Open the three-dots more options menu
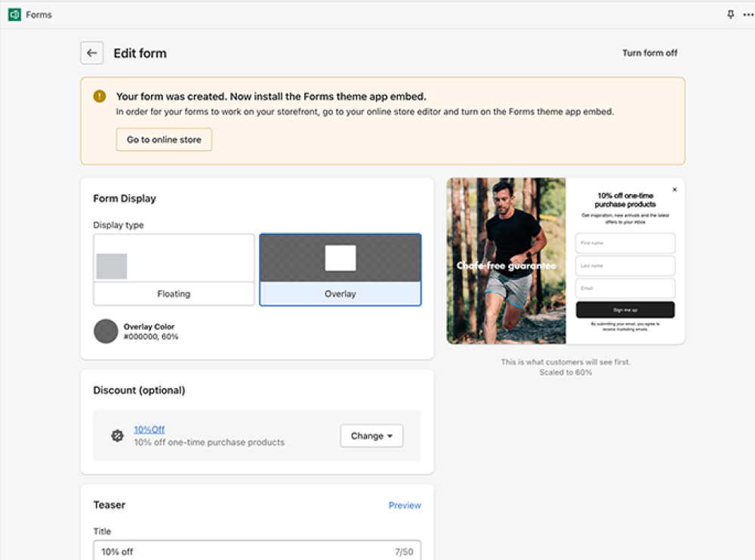 pos(747,14)
